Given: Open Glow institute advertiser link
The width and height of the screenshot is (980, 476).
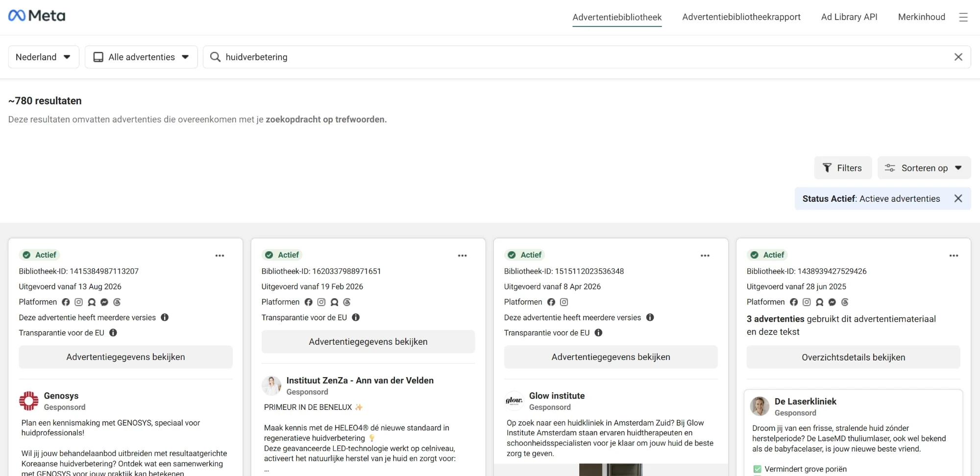Looking at the screenshot, I should tap(557, 396).
